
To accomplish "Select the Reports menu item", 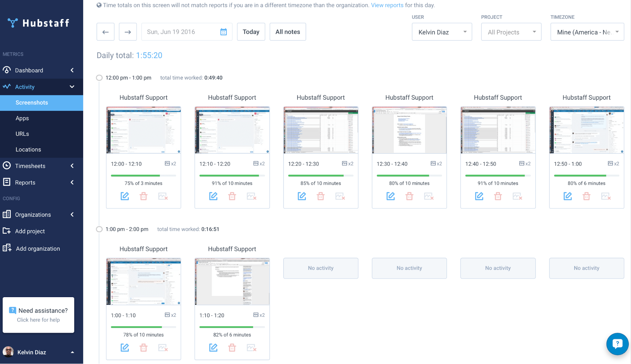I will tap(25, 182).
